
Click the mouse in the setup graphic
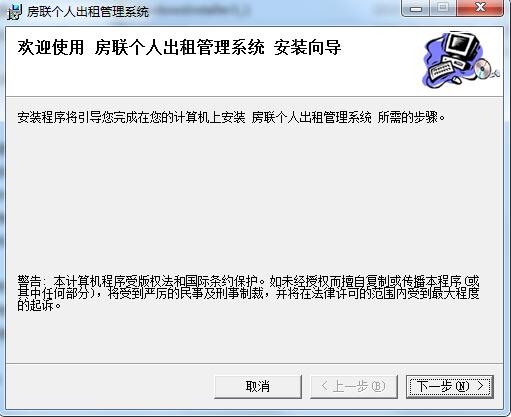pos(456,80)
